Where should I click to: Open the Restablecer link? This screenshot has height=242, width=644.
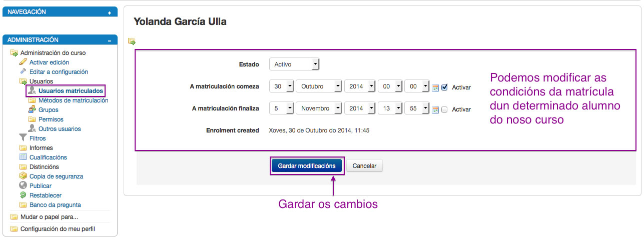(46, 195)
